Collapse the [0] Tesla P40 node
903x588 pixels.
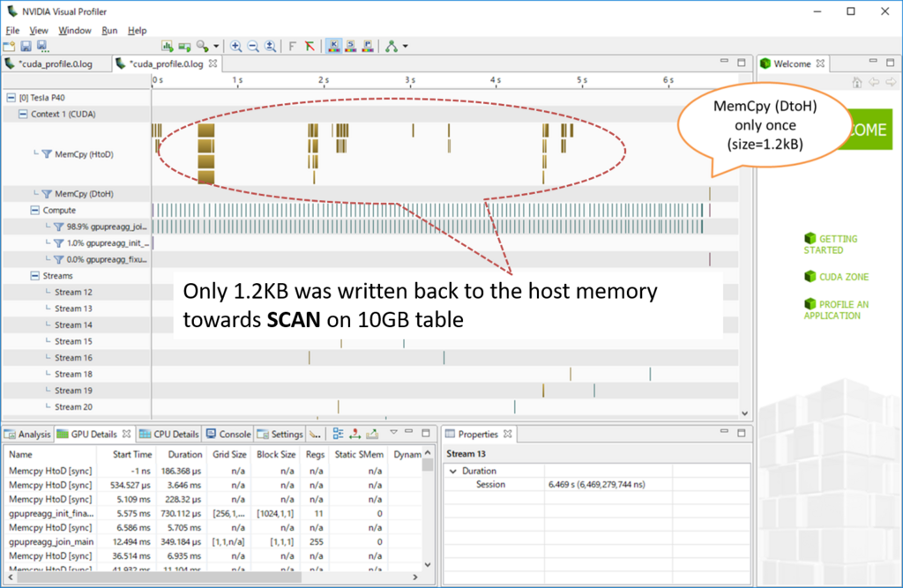(x=11, y=98)
